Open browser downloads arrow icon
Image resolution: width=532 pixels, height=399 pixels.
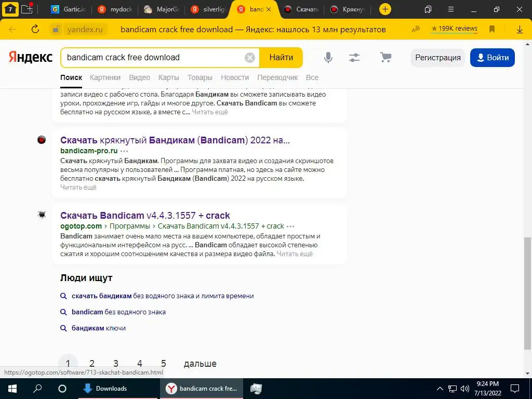click(520, 29)
